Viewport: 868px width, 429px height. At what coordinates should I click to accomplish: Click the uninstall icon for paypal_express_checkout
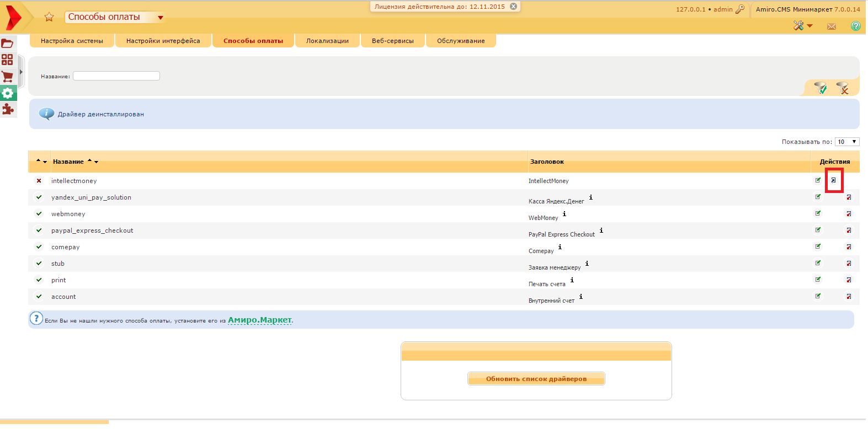click(849, 230)
